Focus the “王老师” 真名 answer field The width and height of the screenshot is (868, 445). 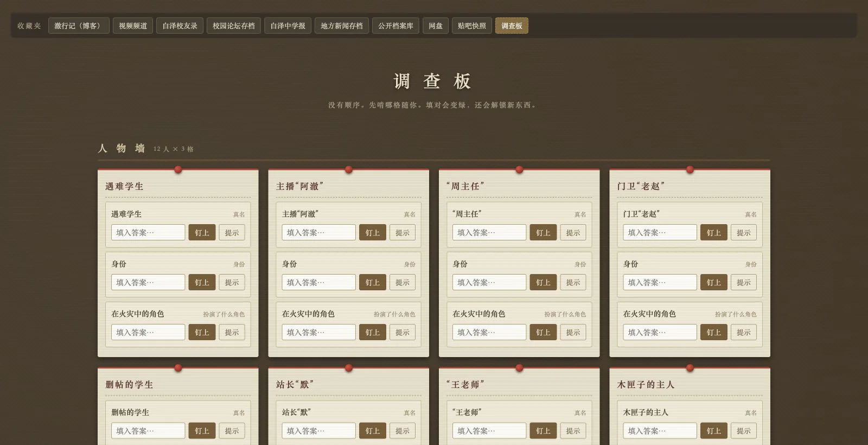tap(489, 430)
